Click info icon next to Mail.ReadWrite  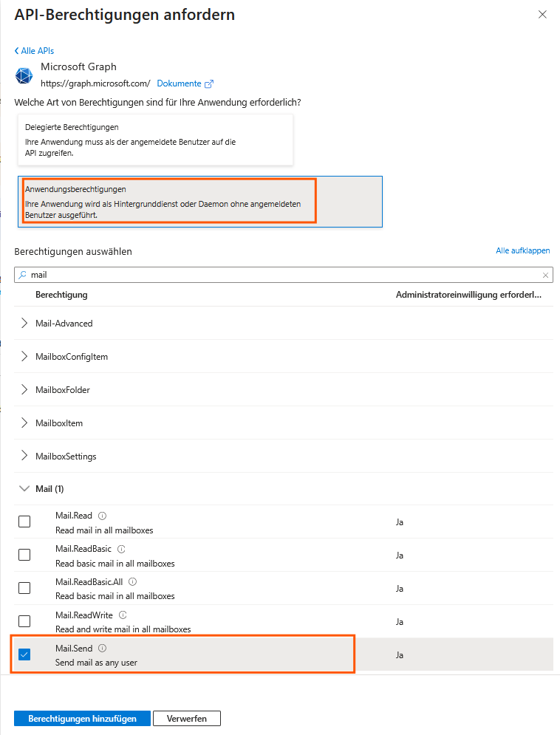[x=123, y=615]
